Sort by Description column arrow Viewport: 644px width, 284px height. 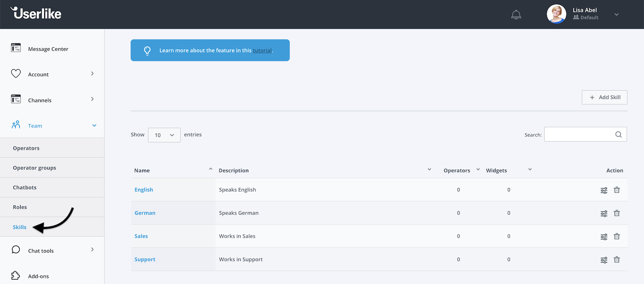pos(429,169)
